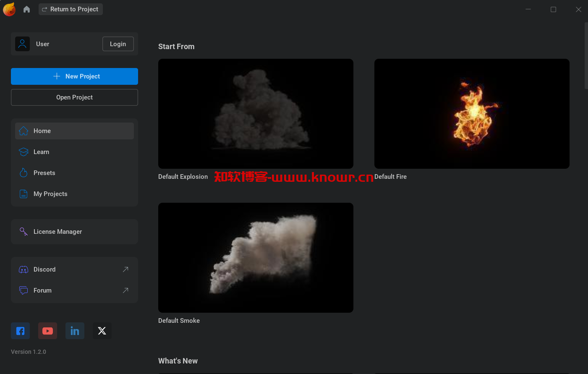Open the Learn section

point(74,152)
